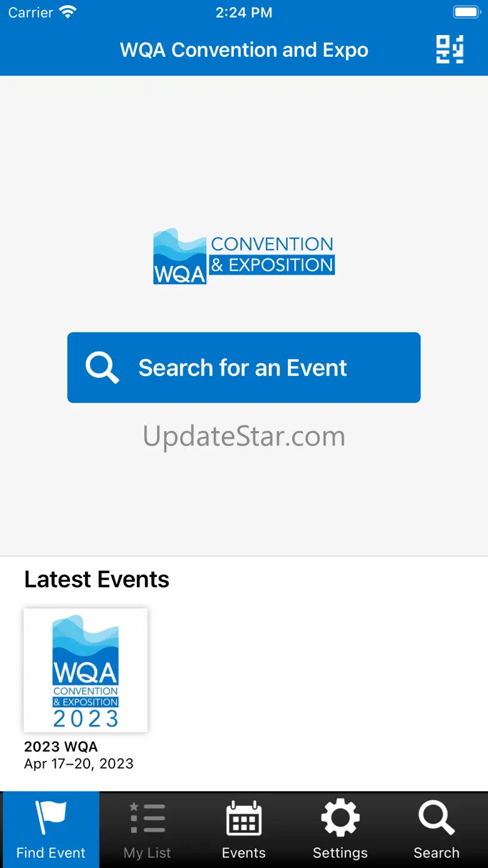Screen dimensions: 488x868
Task: Open the QR code scanner icon
Action: (450, 49)
